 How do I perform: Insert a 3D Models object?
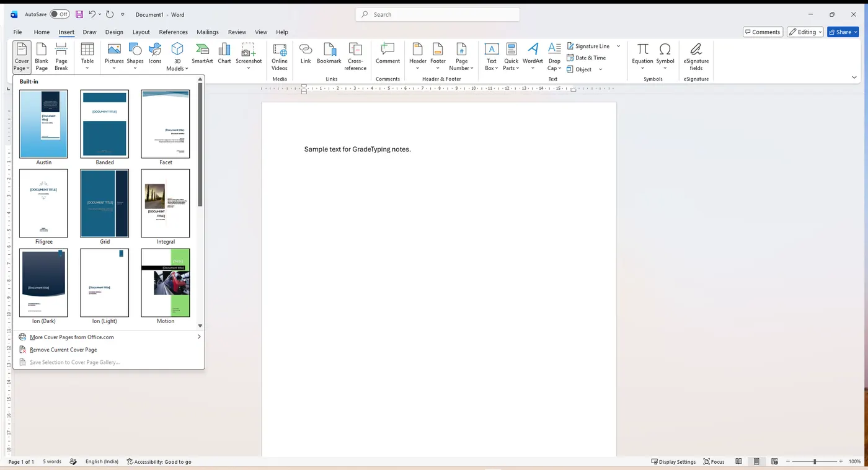pyautogui.click(x=177, y=57)
